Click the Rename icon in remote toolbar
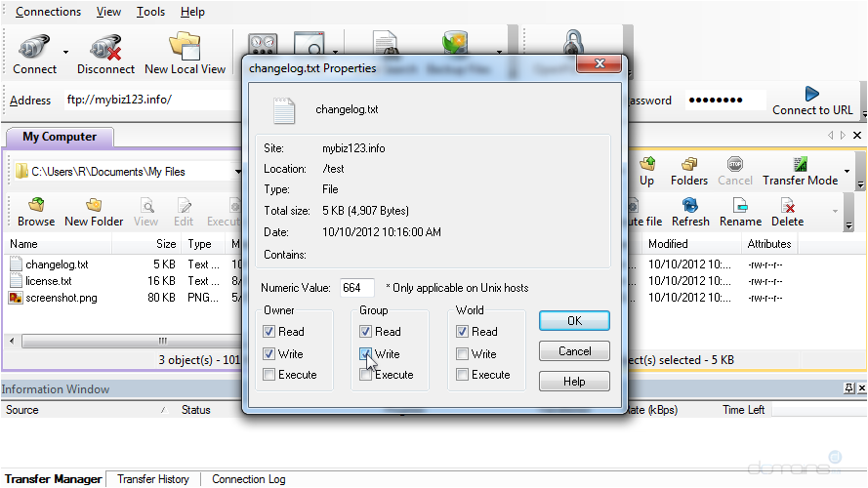Viewport: 868px width, 488px height. (x=740, y=207)
